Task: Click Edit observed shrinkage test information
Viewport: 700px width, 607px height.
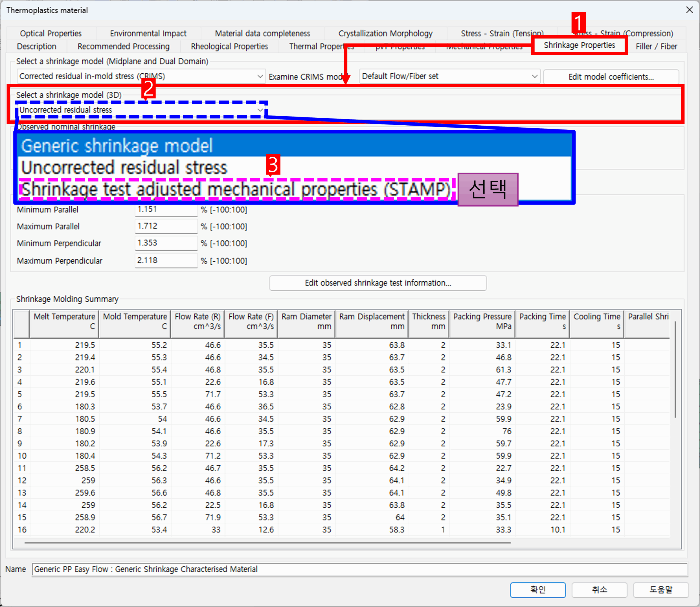Action: tap(378, 283)
